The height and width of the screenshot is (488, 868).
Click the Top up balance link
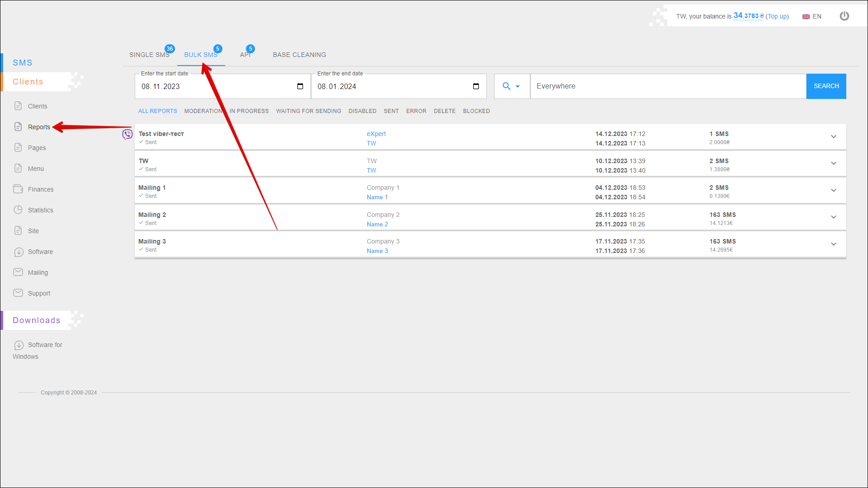pos(777,16)
